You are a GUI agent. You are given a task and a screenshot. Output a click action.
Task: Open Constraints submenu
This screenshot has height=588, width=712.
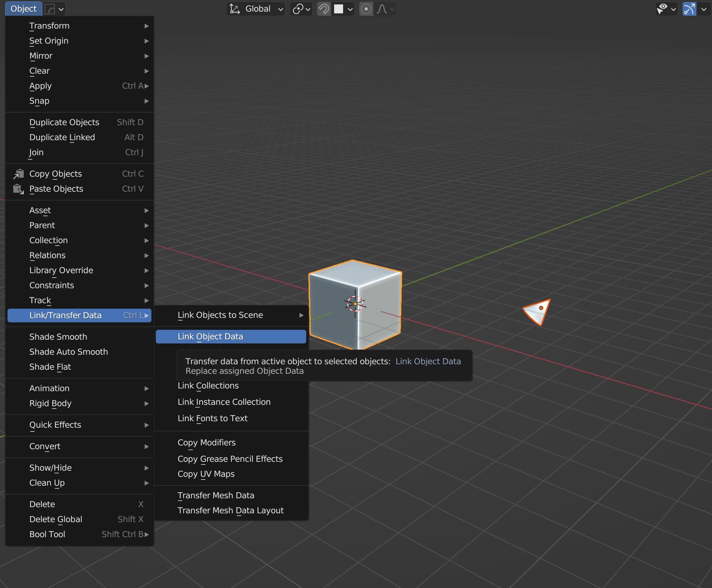point(79,285)
